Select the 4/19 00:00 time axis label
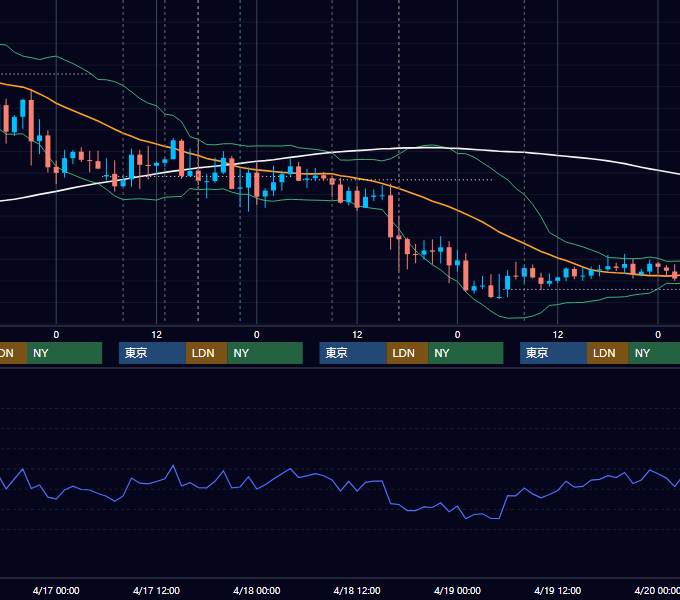Image resolution: width=680 pixels, height=600 pixels. click(457, 590)
